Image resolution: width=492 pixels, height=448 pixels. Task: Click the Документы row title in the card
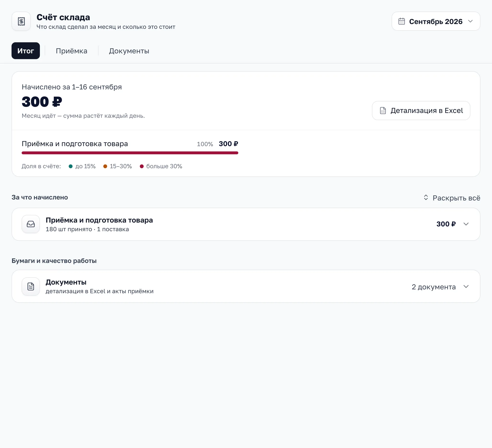pos(66,282)
